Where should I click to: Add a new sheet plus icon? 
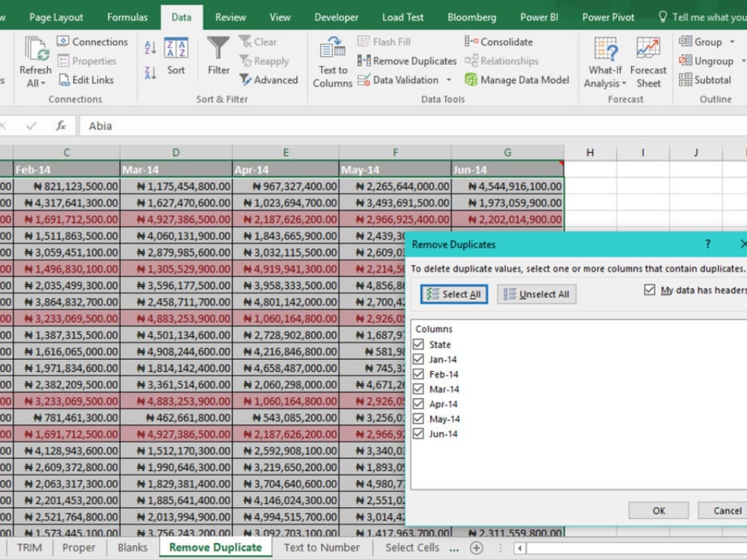(477, 547)
